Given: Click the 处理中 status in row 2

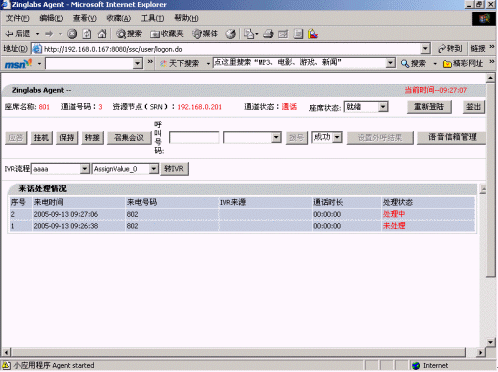Looking at the screenshot, I should [x=394, y=214].
